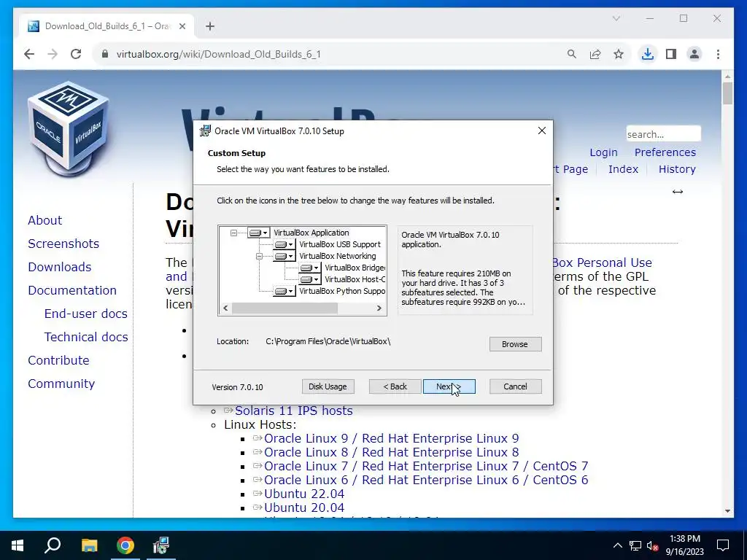Open a new Chrome tab

point(210,26)
